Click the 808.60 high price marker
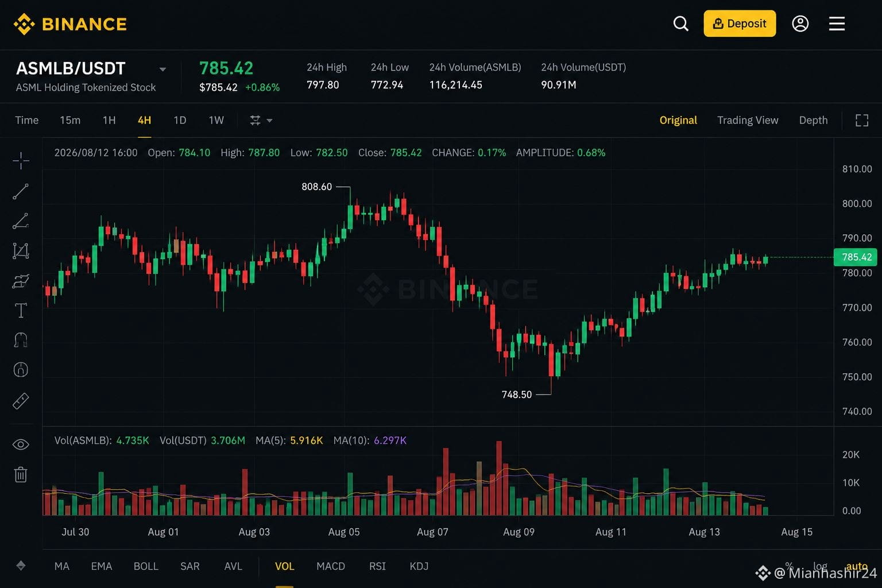882x588 pixels. tap(316, 187)
